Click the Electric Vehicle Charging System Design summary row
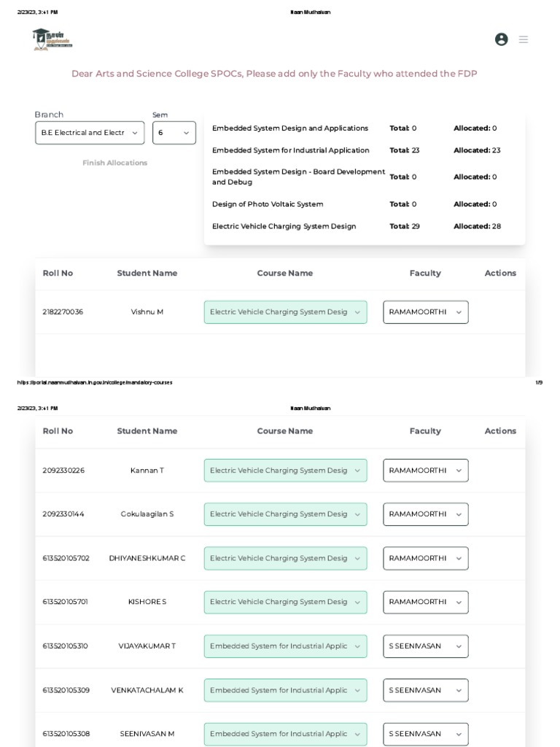The image size is (560, 747). coord(284,226)
